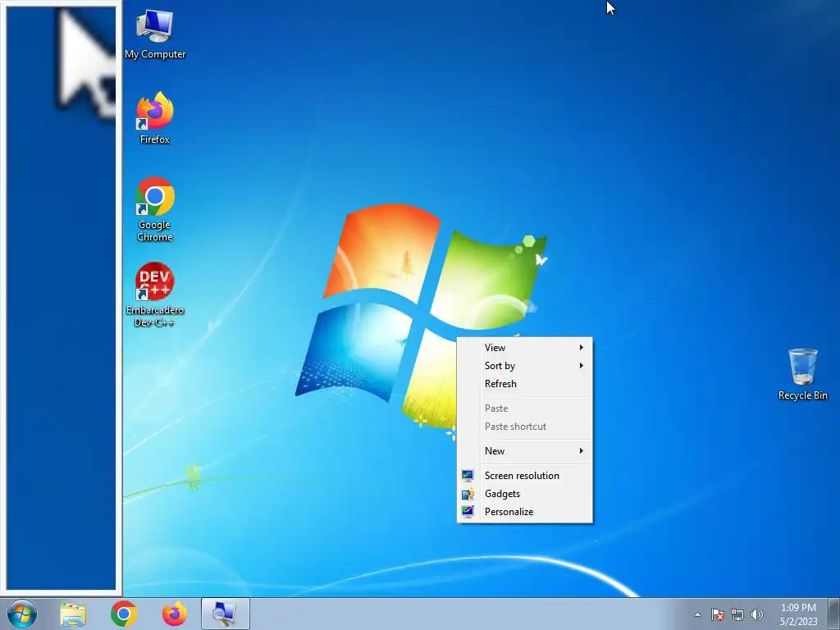Viewport: 840px width, 630px height.
Task: Select the Firefox desktop shortcut
Action: coord(155,118)
